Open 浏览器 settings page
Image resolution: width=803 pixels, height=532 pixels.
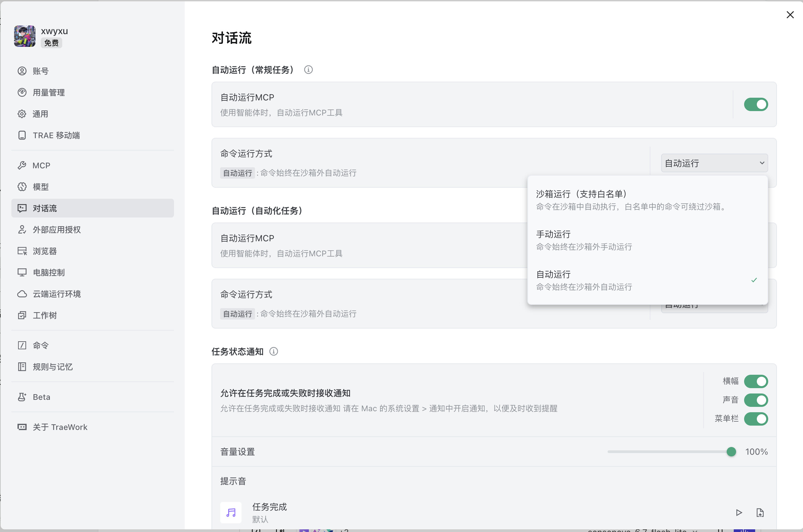pyautogui.click(x=92, y=251)
